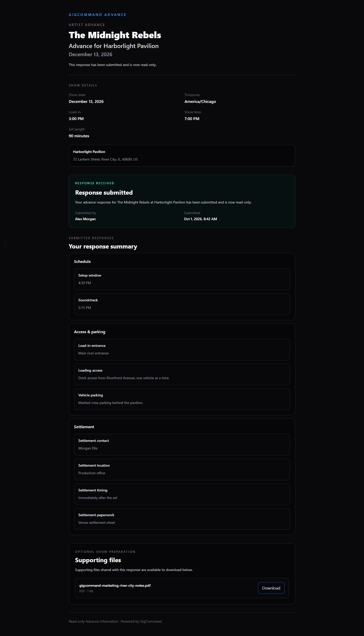This screenshot has height=636, width=364.
Task: Click the submitter name Alex Morgan
Action: (x=85, y=219)
